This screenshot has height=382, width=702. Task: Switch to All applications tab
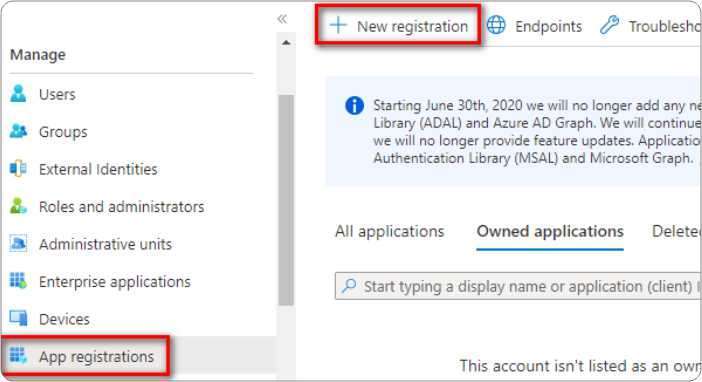[x=390, y=232]
